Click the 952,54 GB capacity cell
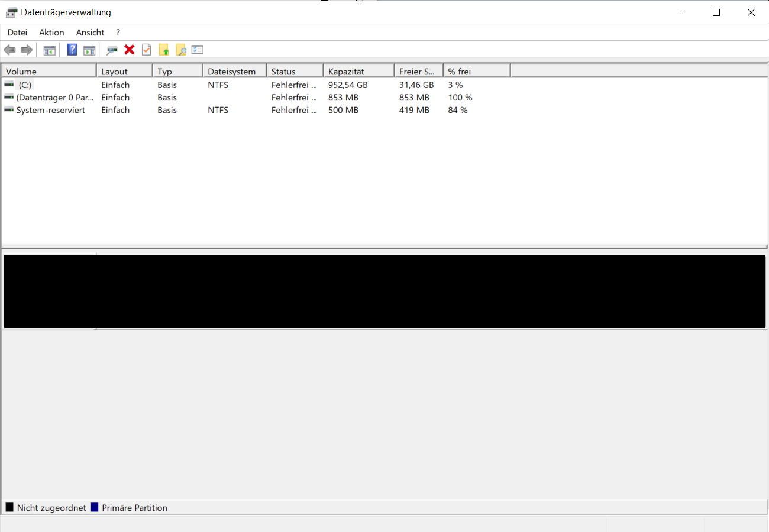 tap(348, 85)
